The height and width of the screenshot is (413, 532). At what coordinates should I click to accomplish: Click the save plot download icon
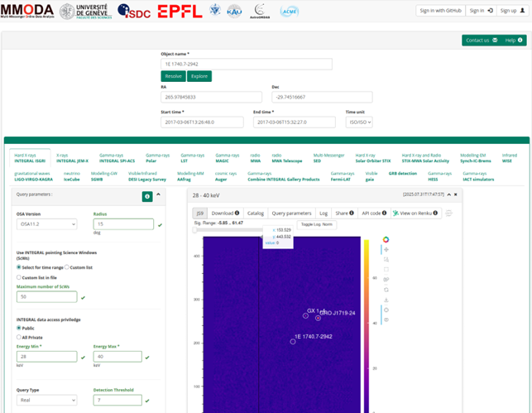pyautogui.click(x=385, y=300)
